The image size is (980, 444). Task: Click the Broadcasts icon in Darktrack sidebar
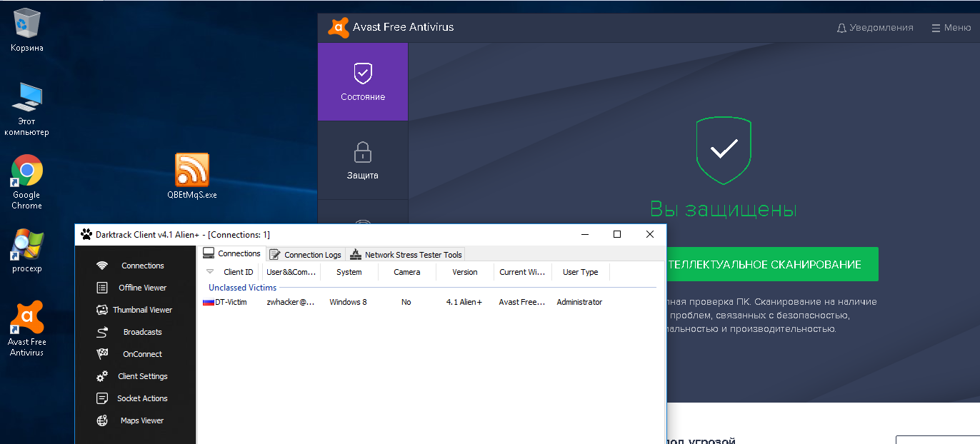(x=102, y=332)
